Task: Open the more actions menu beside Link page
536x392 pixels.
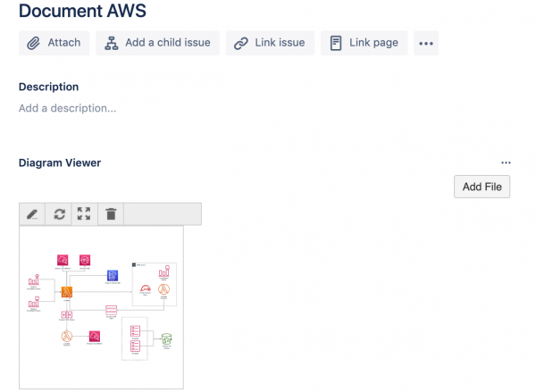Action: point(426,43)
